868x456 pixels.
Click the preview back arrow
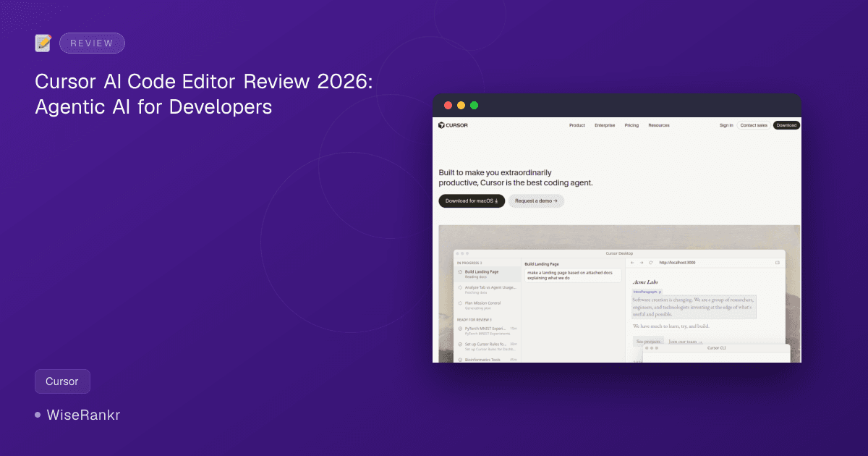click(632, 263)
